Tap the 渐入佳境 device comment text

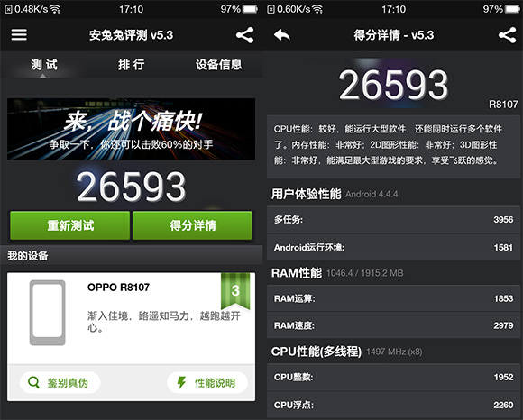(164, 322)
